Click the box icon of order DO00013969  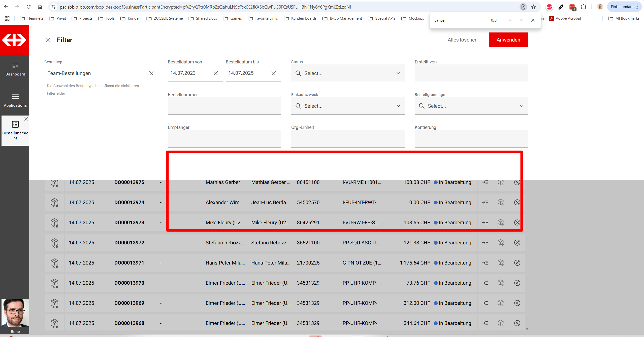[x=54, y=303]
